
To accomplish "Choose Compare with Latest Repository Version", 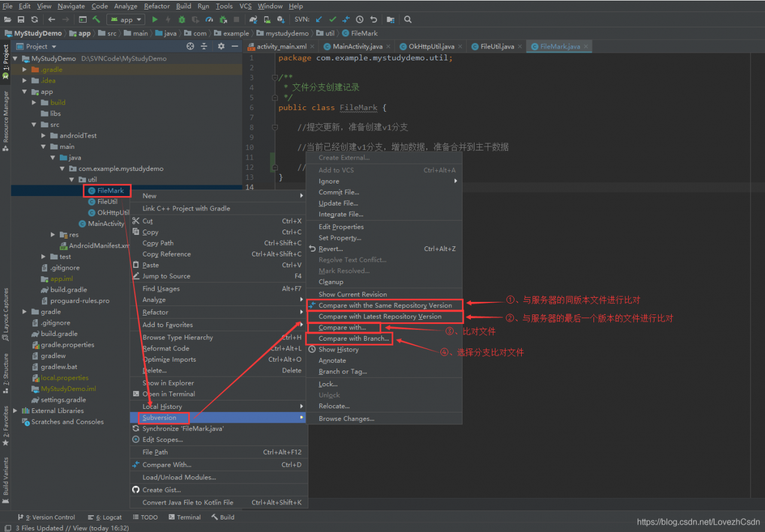I will (x=380, y=317).
